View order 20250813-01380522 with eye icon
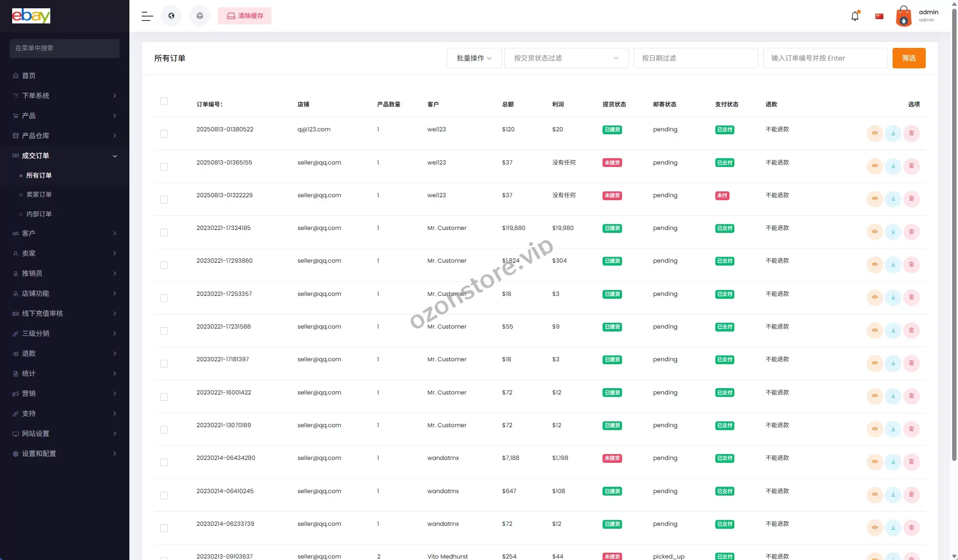This screenshot has height=560, width=958. tap(875, 133)
